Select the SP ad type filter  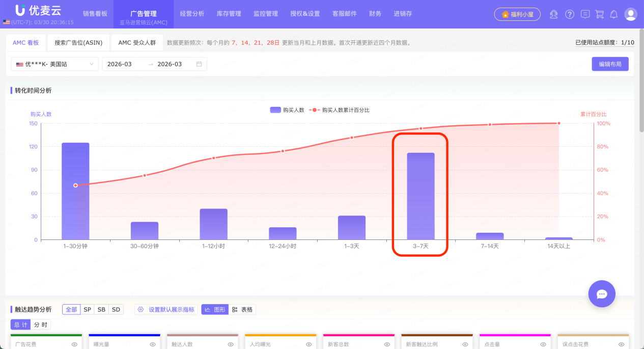tap(88, 309)
